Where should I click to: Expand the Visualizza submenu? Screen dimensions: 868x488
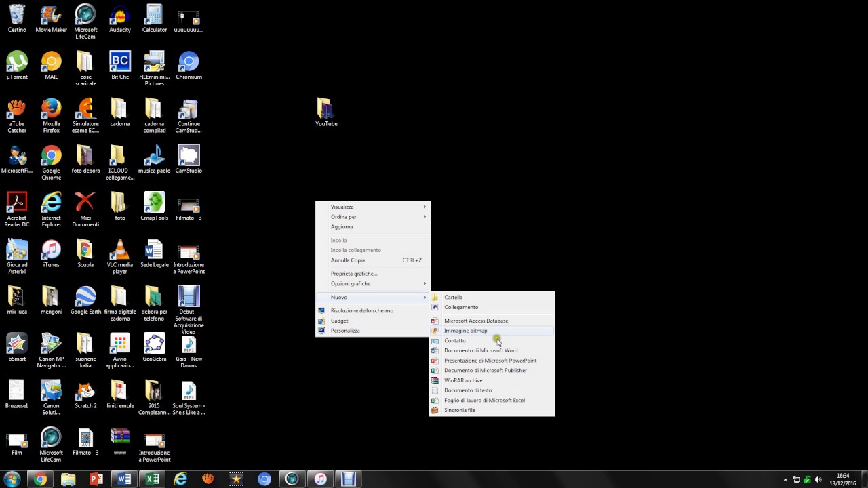(373, 207)
